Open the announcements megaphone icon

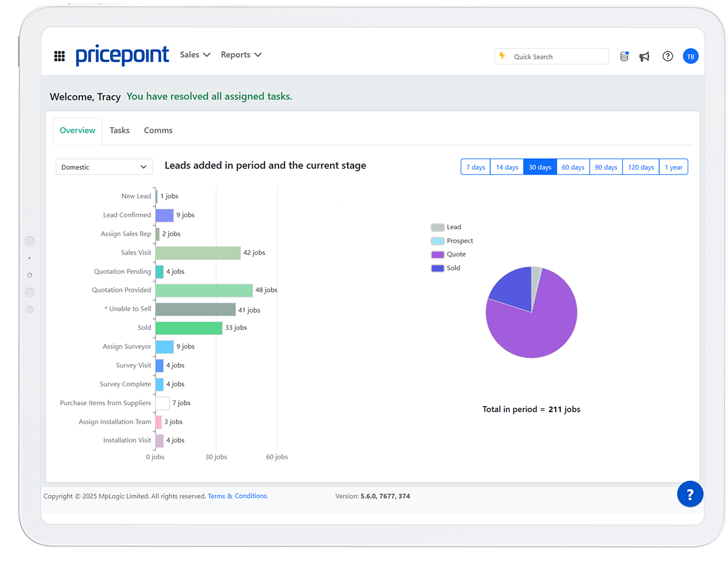click(645, 56)
